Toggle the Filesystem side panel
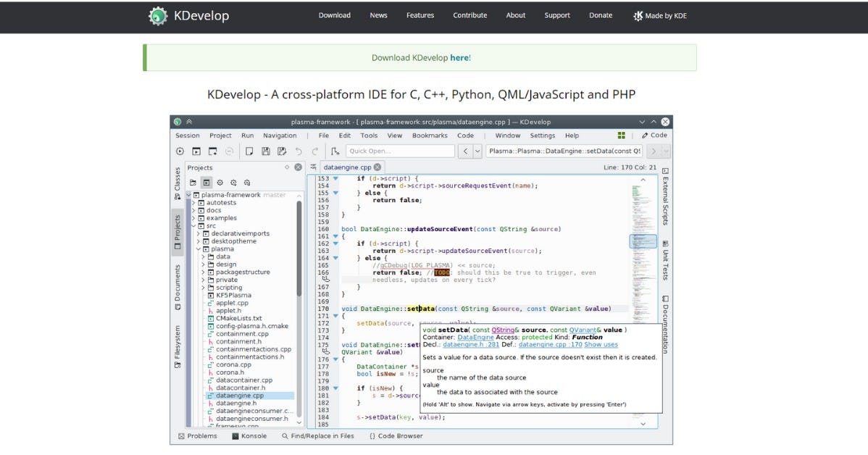The image size is (868, 455). click(178, 346)
